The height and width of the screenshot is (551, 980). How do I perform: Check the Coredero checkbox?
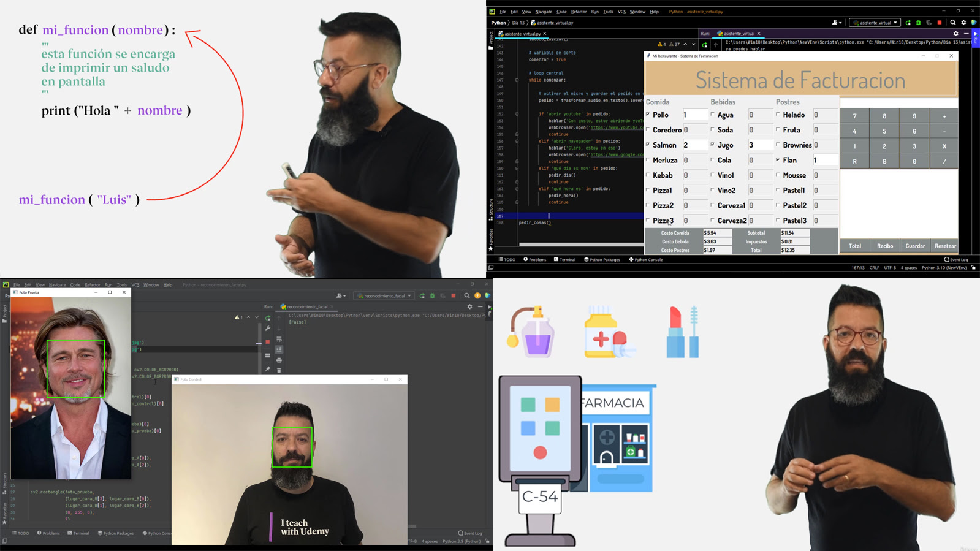tap(648, 129)
